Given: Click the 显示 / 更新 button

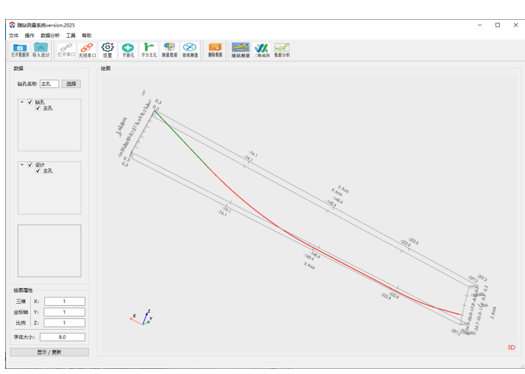Looking at the screenshot, I should click(49, 352).
